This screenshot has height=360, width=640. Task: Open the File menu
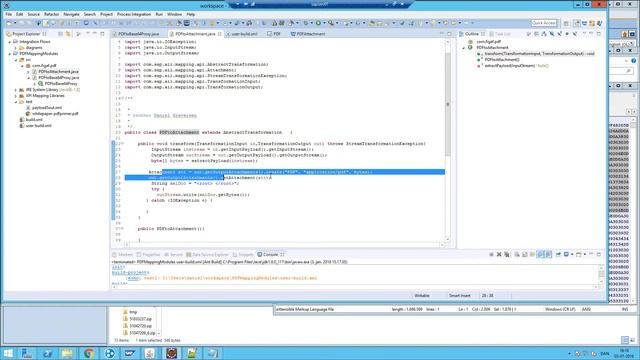coord(9,14)
